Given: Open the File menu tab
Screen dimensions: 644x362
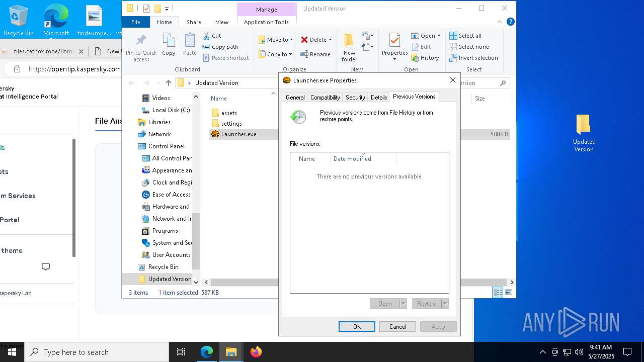Looking at the screenshot, I should tap(136, 22).
